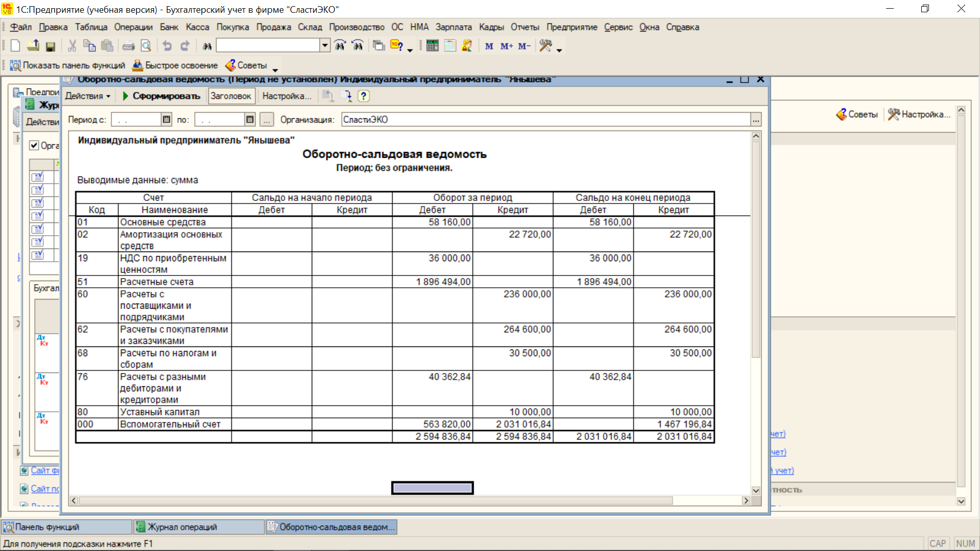The width and height of the screenshot is (980, 551).
Task: Click the calculator icon in toolbar
Action: tap(432, 46)
